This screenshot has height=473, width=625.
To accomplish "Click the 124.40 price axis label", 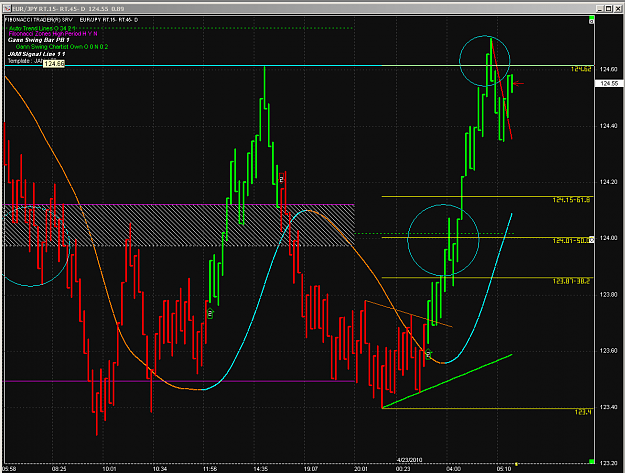I will click(608, 126).
